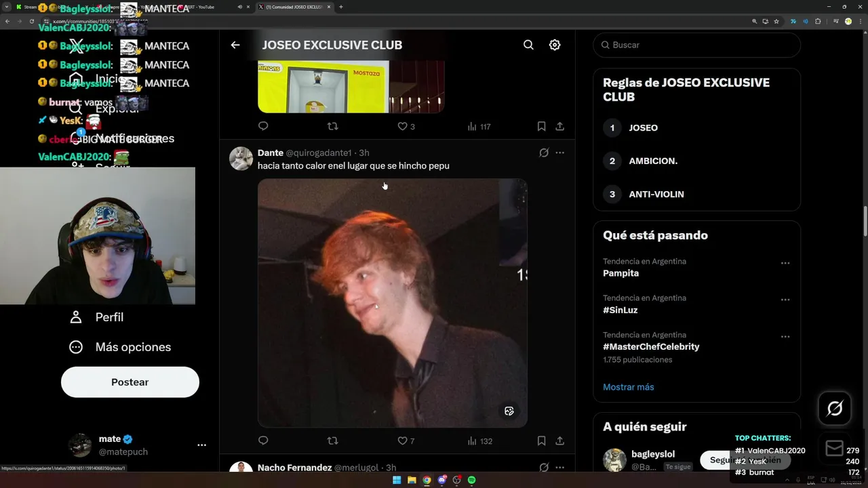Open the red-haired man photo

(392, 303)
